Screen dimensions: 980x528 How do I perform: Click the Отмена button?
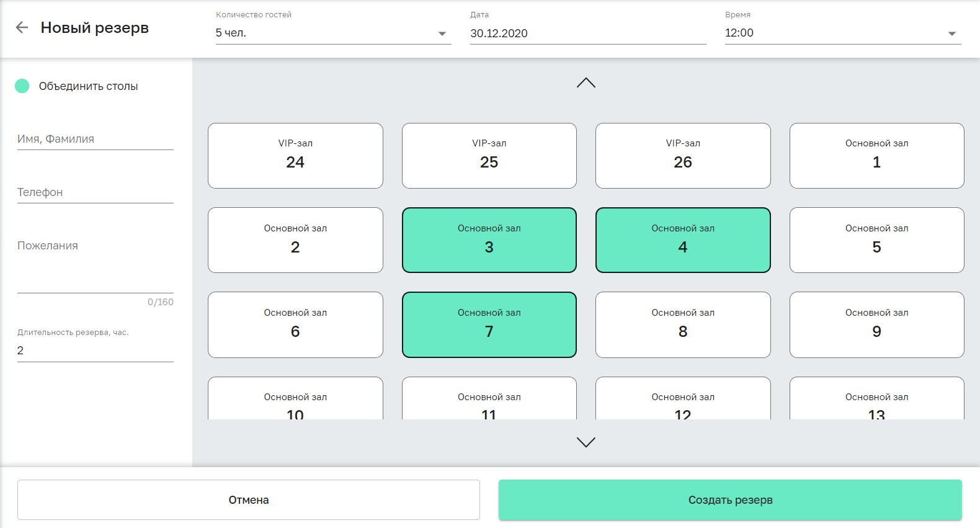coord(248,499)
